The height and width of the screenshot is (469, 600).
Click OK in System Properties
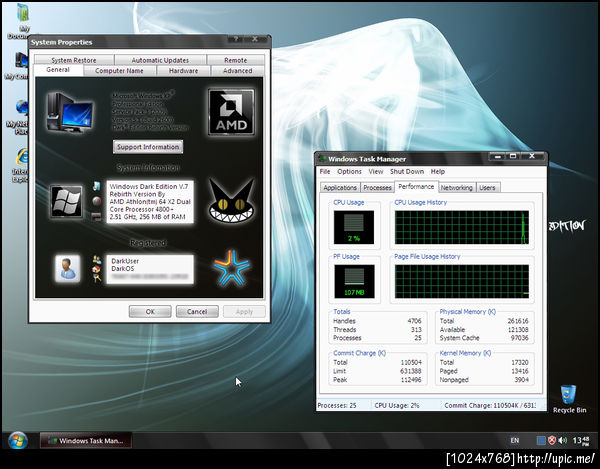(x=150, y=311)
